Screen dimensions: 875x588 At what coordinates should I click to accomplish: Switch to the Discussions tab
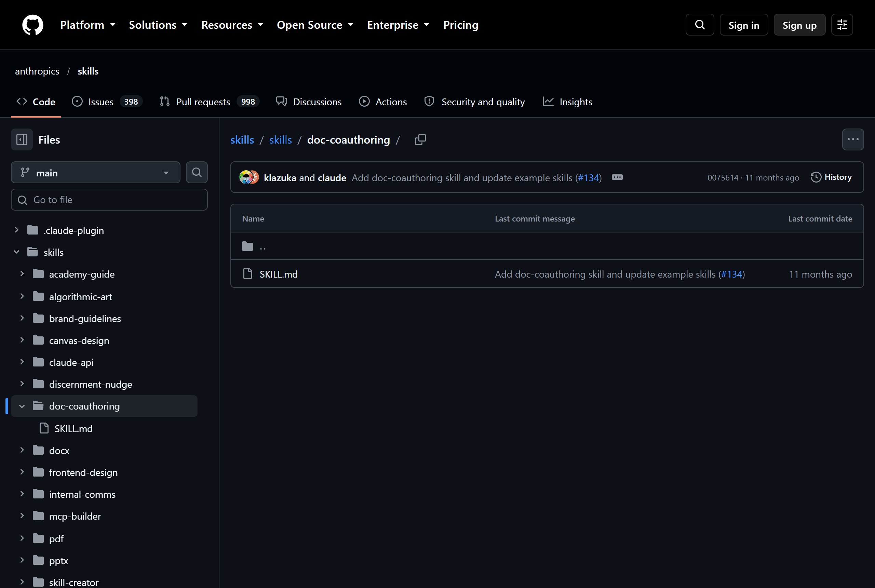click(309, 102)
